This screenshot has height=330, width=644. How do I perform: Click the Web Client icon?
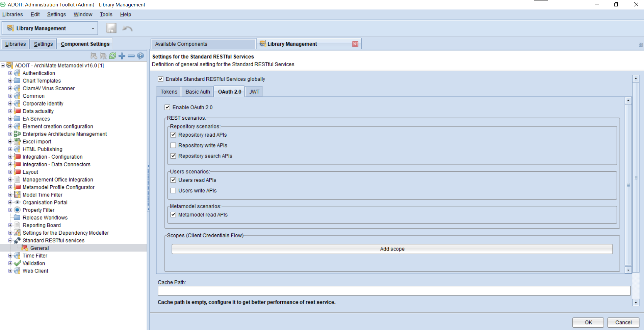[x=17, y=271]
